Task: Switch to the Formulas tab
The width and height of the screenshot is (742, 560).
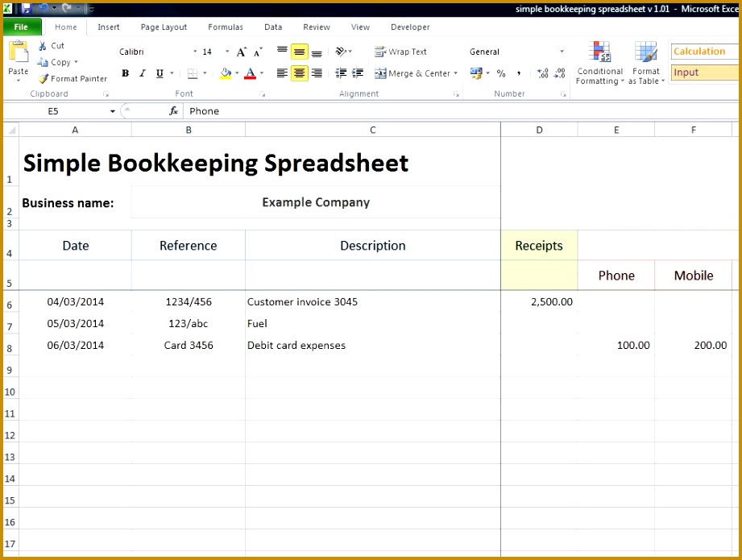Action: click(226, 27)
